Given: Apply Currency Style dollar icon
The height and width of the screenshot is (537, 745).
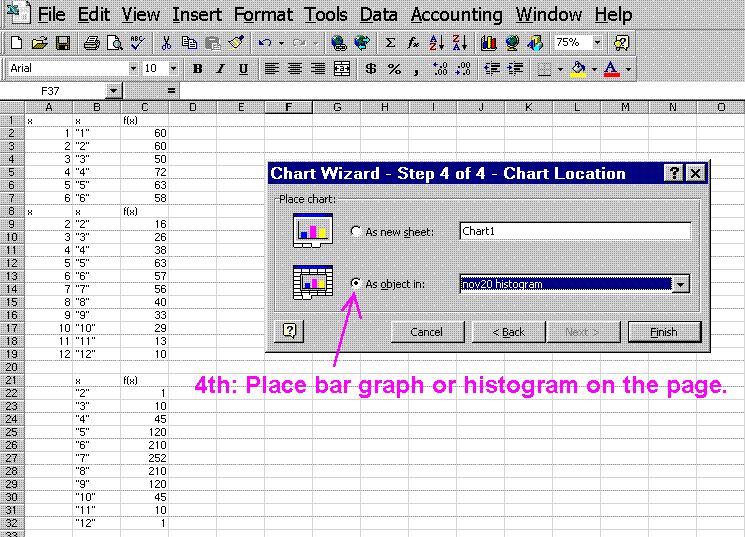Looking at the screenshot, I should [x=371, y=69].
